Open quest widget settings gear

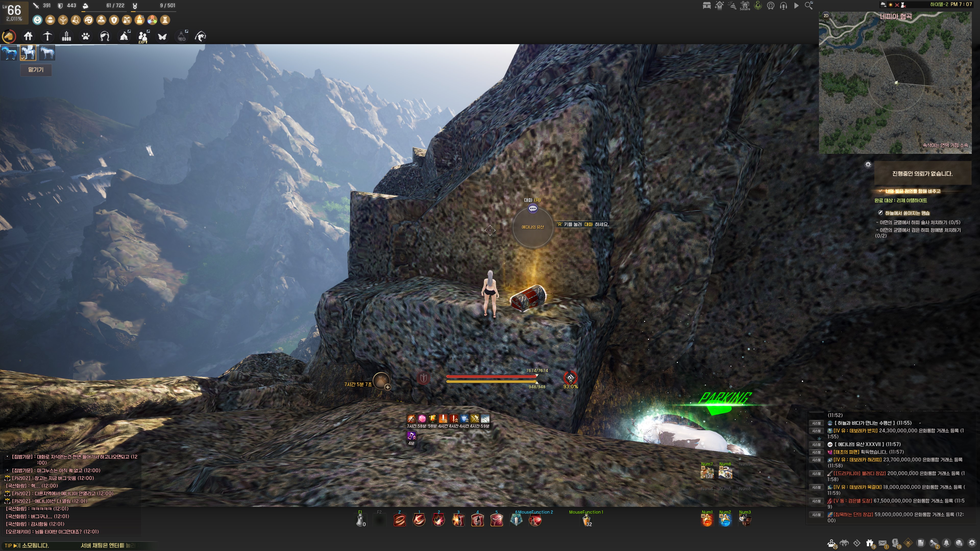pos(868,164)
